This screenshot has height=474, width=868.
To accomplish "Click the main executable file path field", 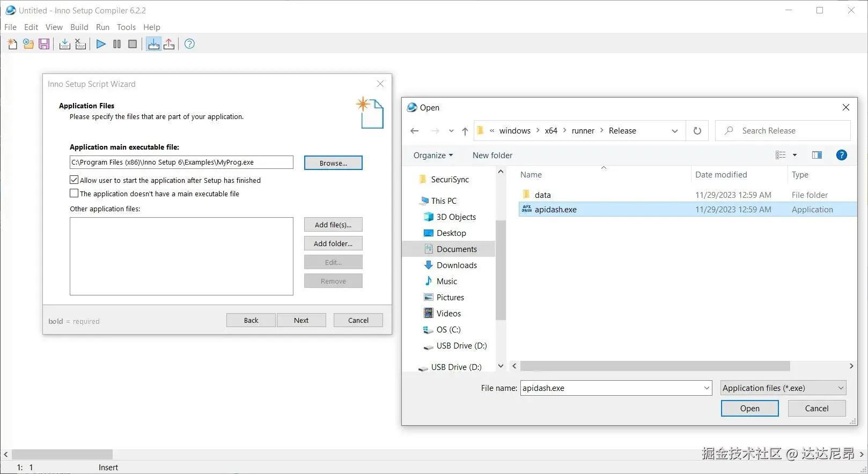I will click(x=181, y=162).
